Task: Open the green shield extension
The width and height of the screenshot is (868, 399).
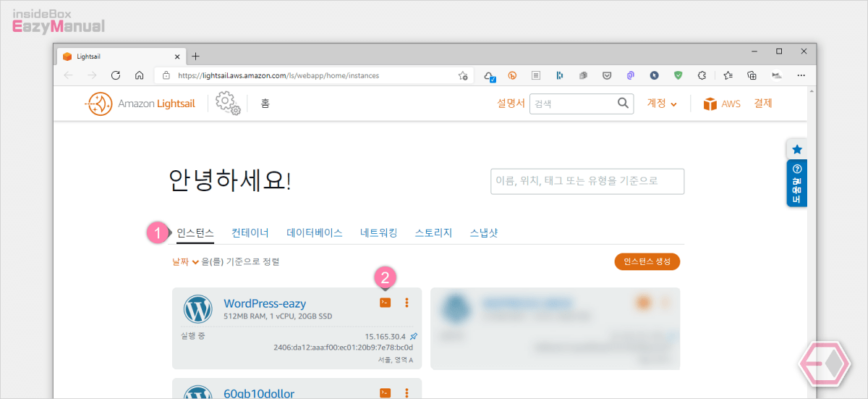Action: [x=678, y=75]
